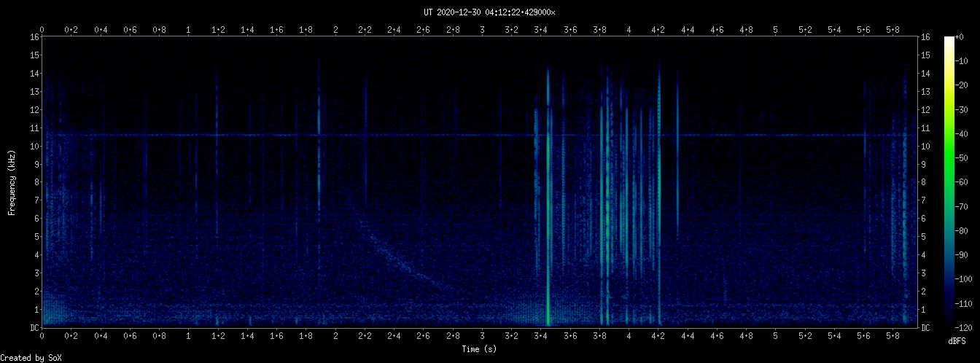
Task: Click the 'Created by SoX' credit text
Action: 31,358
